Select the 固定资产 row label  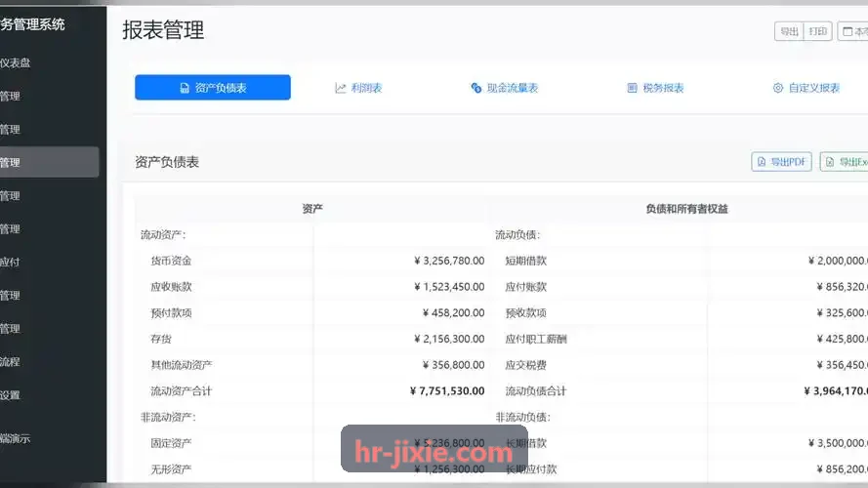[171, 443]
